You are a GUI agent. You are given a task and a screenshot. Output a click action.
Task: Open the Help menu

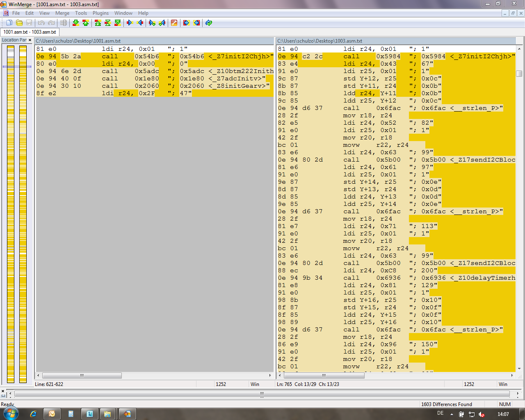[143, 13]
